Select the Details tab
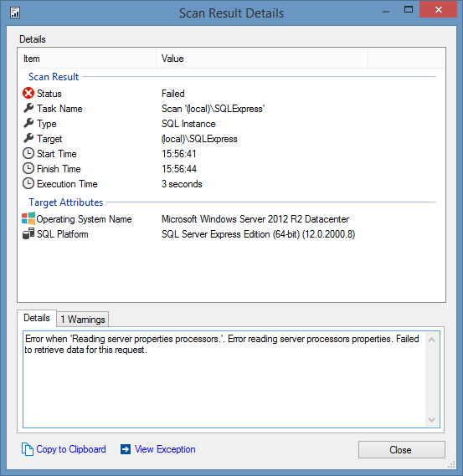 [x=37, y=318]
